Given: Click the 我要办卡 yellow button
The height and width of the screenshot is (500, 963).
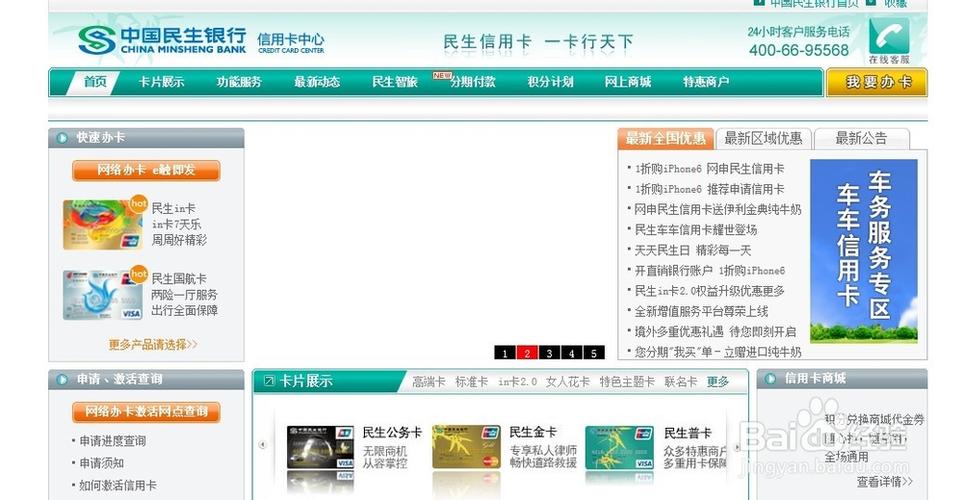Looking at the screenshot, I should click(x=877, y=82).
